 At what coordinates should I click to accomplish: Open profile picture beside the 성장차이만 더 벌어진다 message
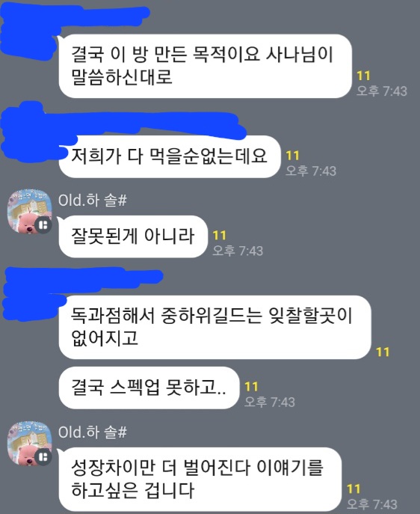point(29,443)
